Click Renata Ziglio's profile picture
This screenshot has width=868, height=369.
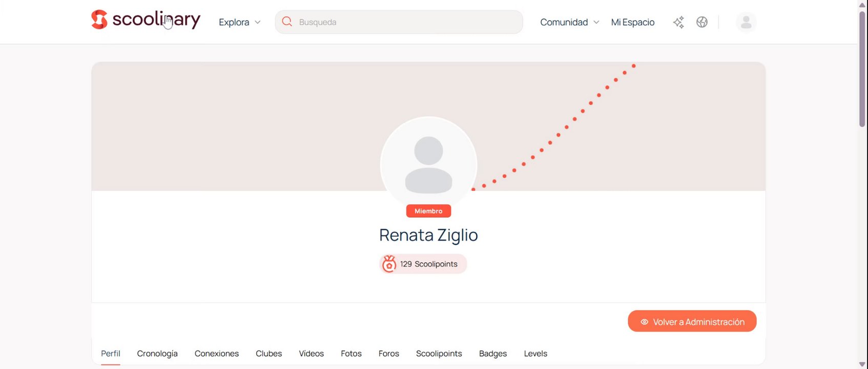coord(428,165)
